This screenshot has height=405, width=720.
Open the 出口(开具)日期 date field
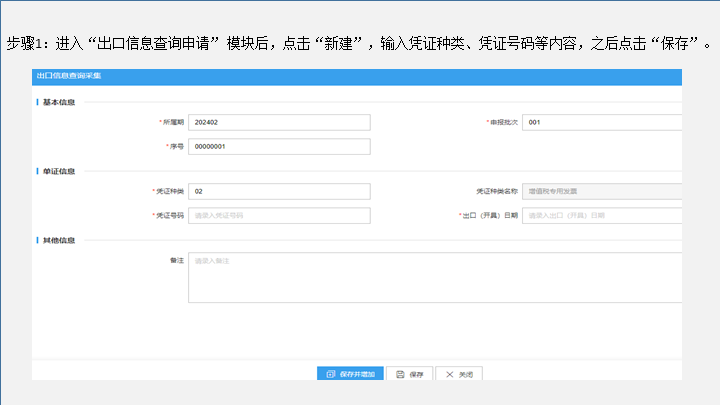click(602, 215)
